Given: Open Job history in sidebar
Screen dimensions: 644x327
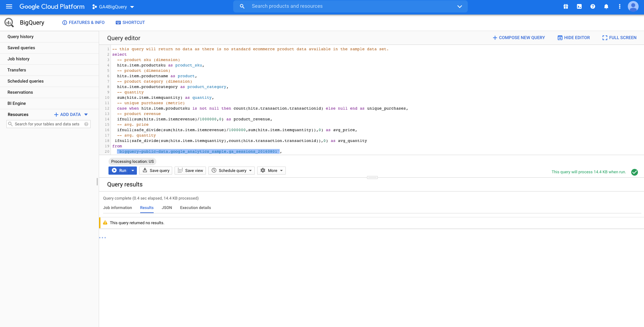Looking at the screenshot, I should (x=49, y=59).
